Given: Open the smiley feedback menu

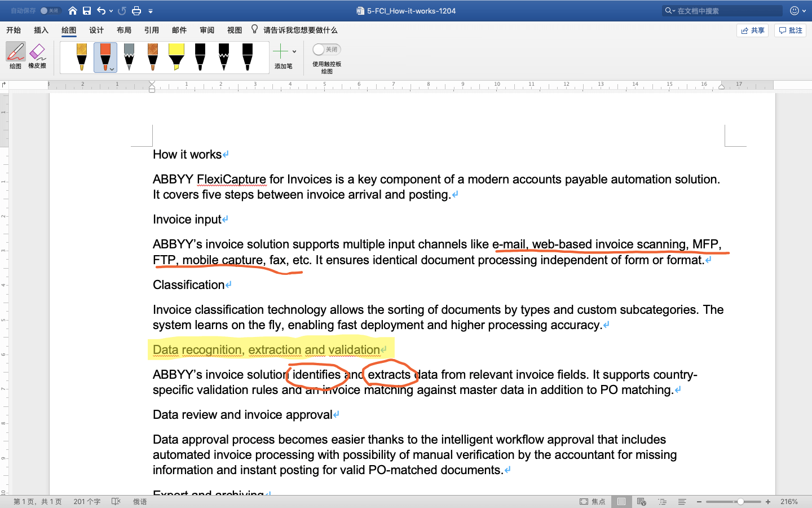Looking at the screenshot, I should [x=797, y=11].
